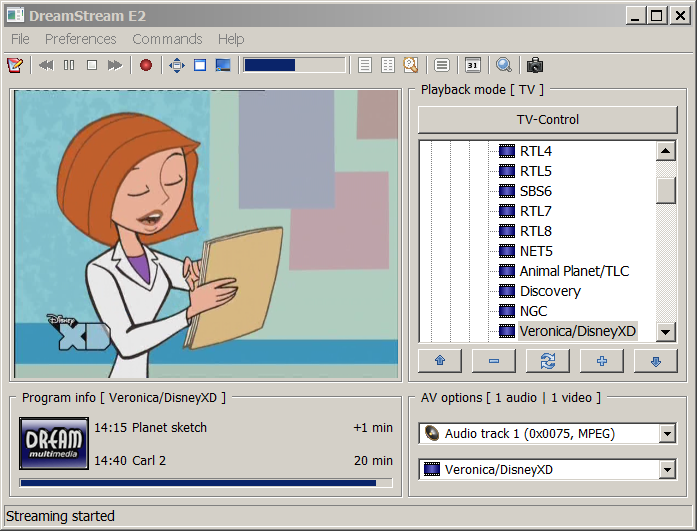Click the '14:15 Planet sketch' program entry
This screenshot has width=697, height=531.
(x=150, y=427)
